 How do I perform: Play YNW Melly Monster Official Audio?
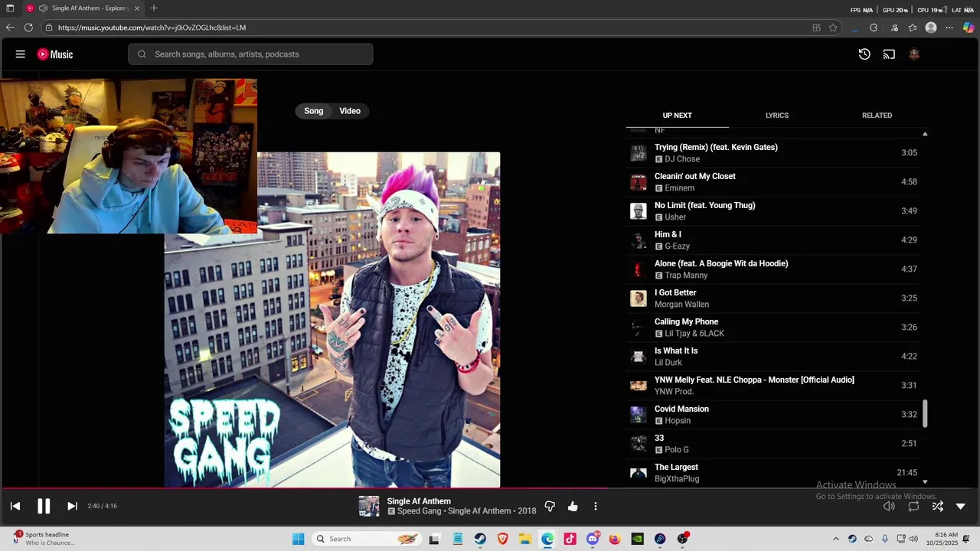773,386
